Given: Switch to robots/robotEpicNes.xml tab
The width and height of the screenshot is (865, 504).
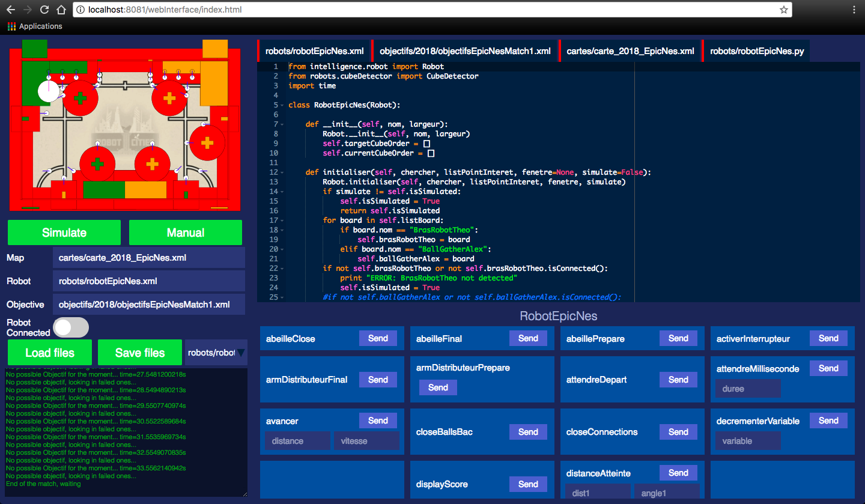Looking at the screenshot, I should click(x=314, y=51).
